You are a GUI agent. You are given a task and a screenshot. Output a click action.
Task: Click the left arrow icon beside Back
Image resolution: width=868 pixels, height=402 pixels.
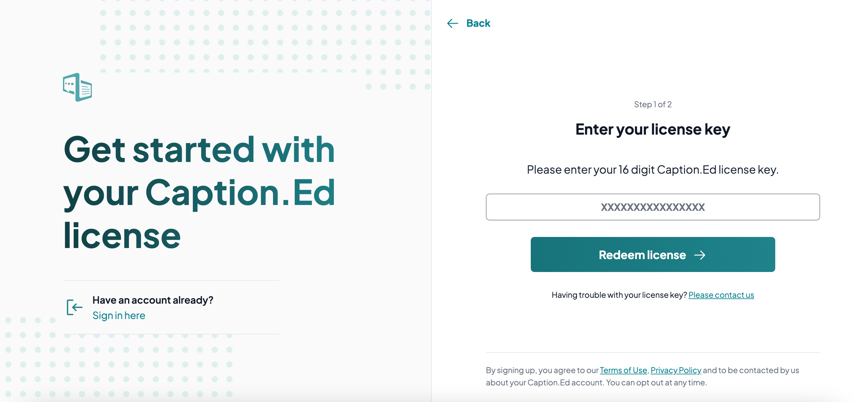tap(452, 23)
